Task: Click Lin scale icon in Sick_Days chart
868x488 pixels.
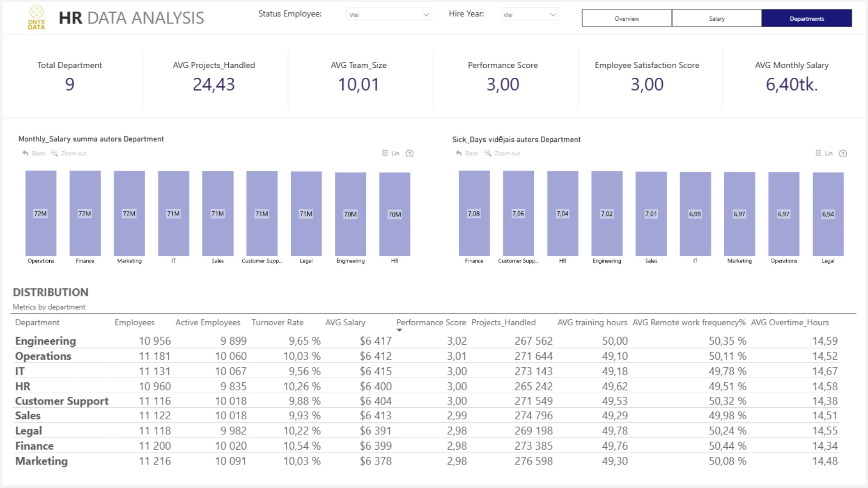Action: pos(818,154)
